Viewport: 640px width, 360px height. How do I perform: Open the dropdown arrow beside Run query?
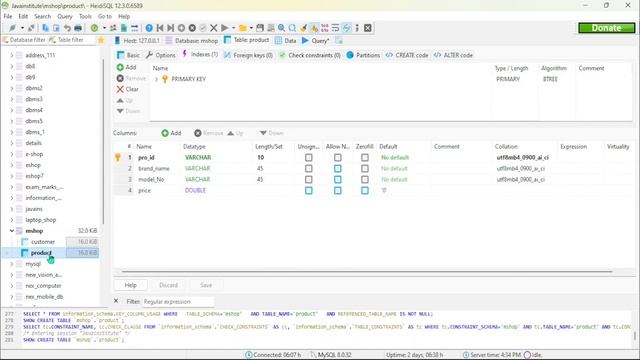[233, 28]
